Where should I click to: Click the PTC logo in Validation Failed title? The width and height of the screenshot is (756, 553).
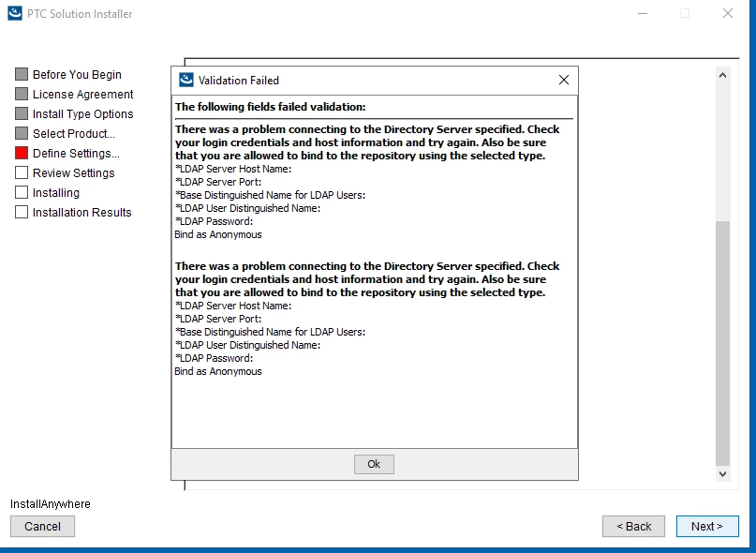point(186,80)
